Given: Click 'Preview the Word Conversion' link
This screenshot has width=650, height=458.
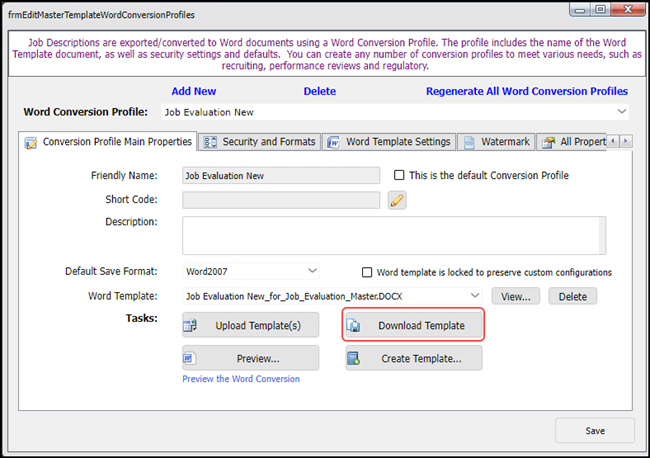Looking at the screenshot, I should 241,379.
